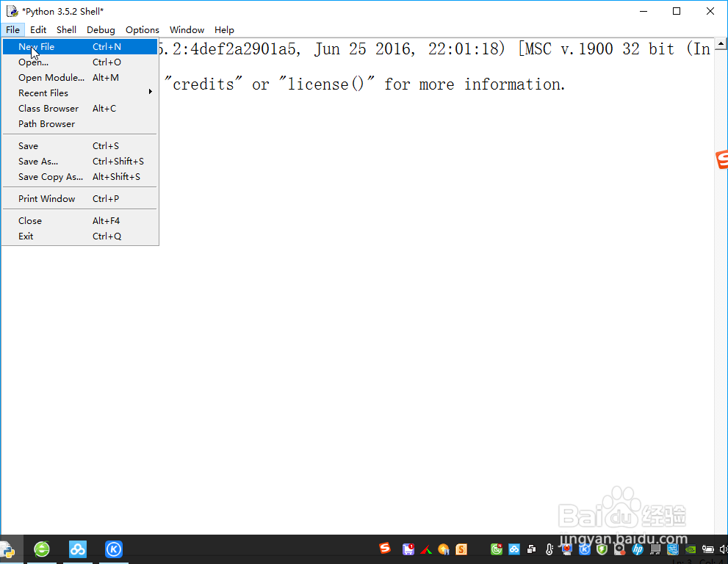Select Save Copy As... entry
728x564 pixels.
80,177
